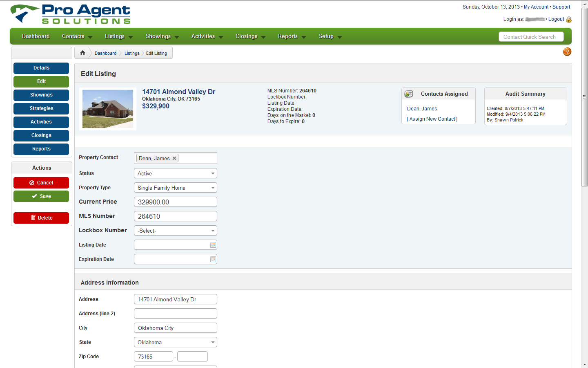
Task: Click the checkmark icon on the Save button
Action: pos(34,196)
